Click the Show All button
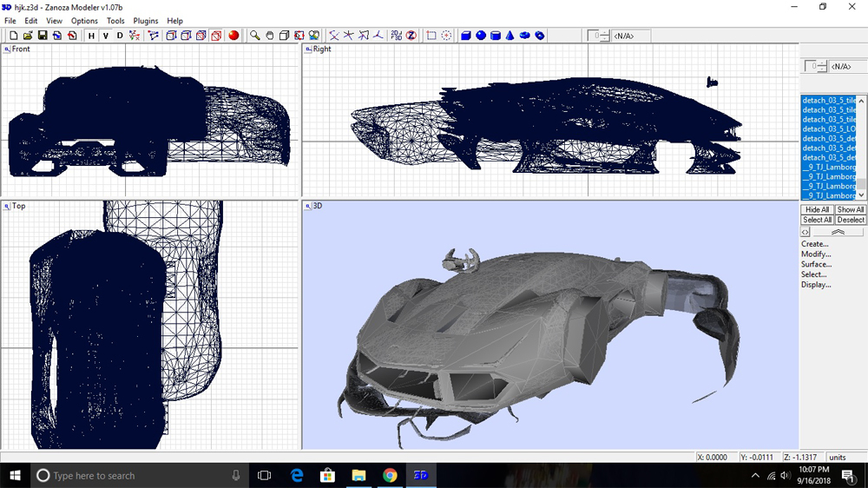 [x=851, y=209]
